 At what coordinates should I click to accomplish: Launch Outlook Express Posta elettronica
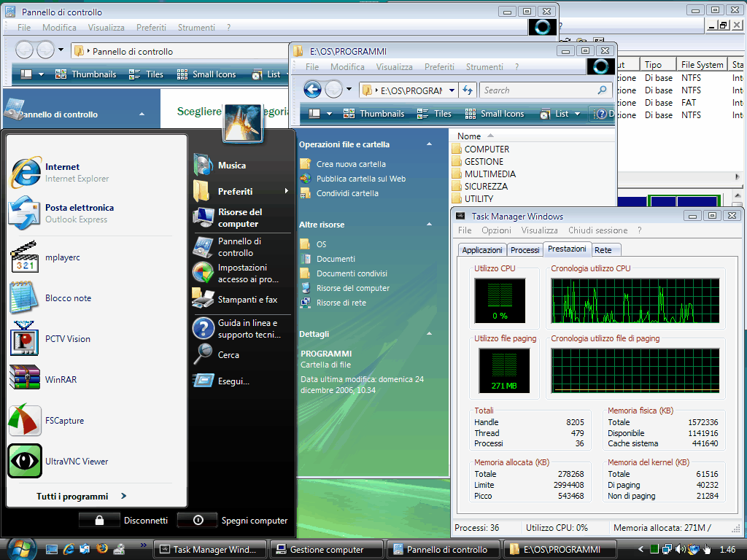coord(62,214)
